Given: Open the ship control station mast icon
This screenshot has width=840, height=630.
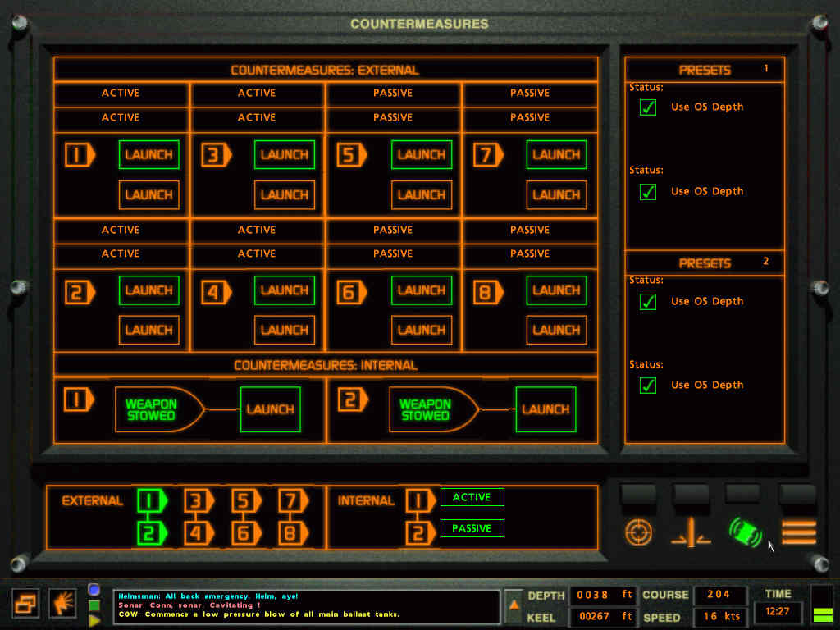Looking at the screenshot, I should pyautogui.click(x=691, y=532).
